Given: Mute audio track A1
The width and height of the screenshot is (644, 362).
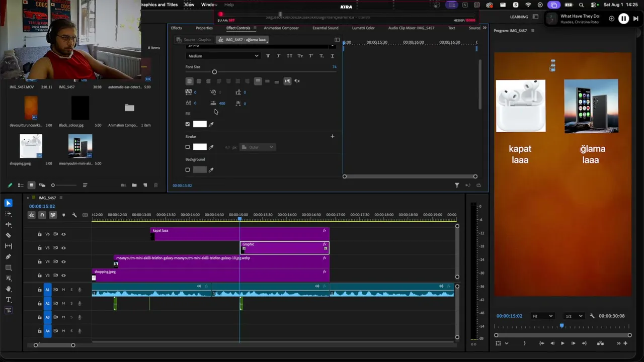Looking at the screenshot, I should (63, 290).
